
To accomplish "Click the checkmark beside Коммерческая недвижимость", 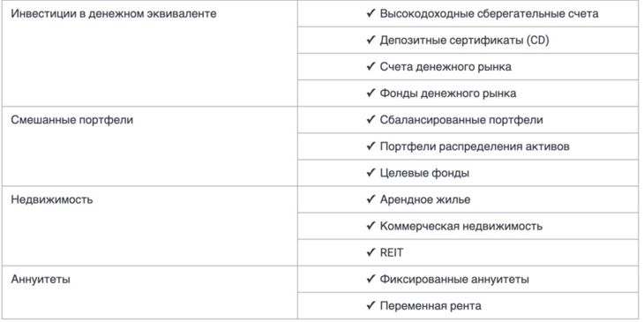I will pos(371,226).
